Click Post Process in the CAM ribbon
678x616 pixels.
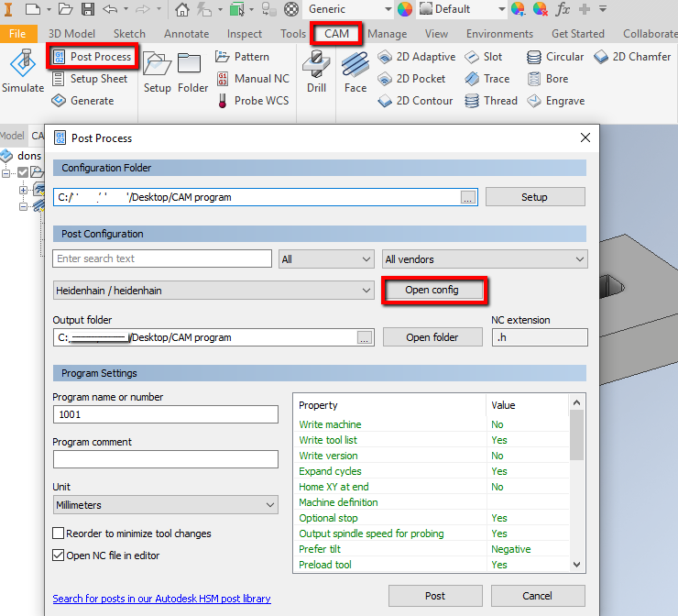[93, 57]
